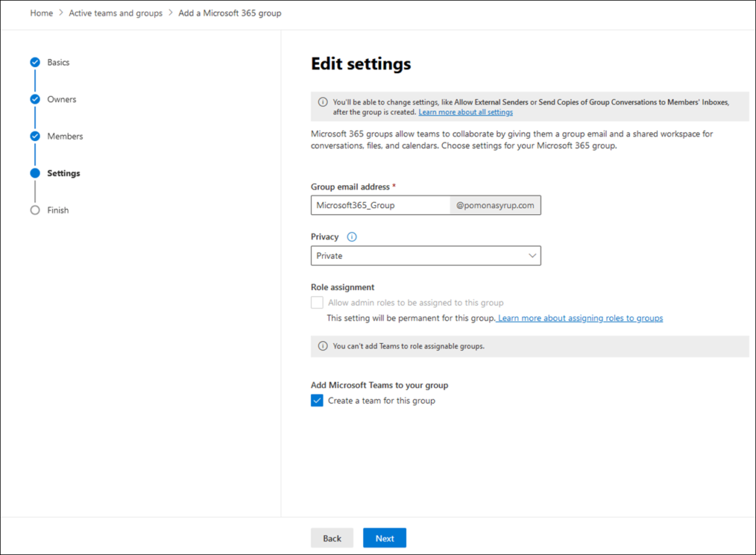
Task: Click the Privacy info icon
Action: click(352, 237)
